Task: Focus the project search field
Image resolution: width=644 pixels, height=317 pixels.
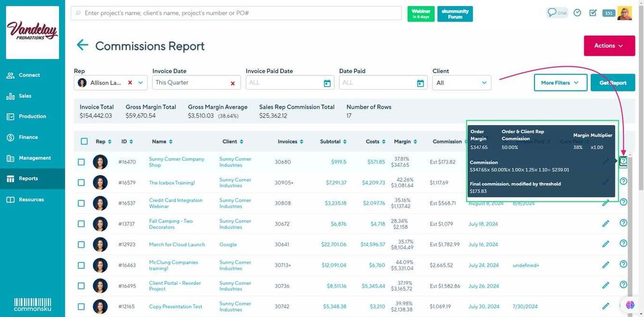Action: coord(236,13)
